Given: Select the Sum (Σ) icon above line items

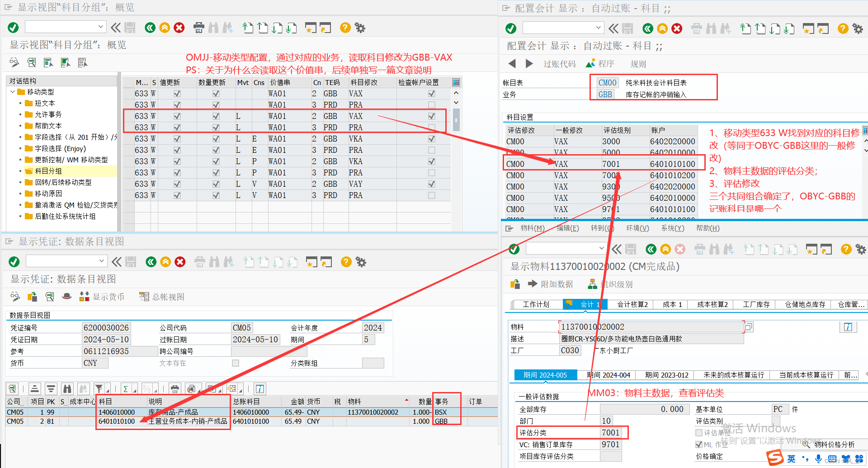Looking at the screenshot, I should coord(125,388).
